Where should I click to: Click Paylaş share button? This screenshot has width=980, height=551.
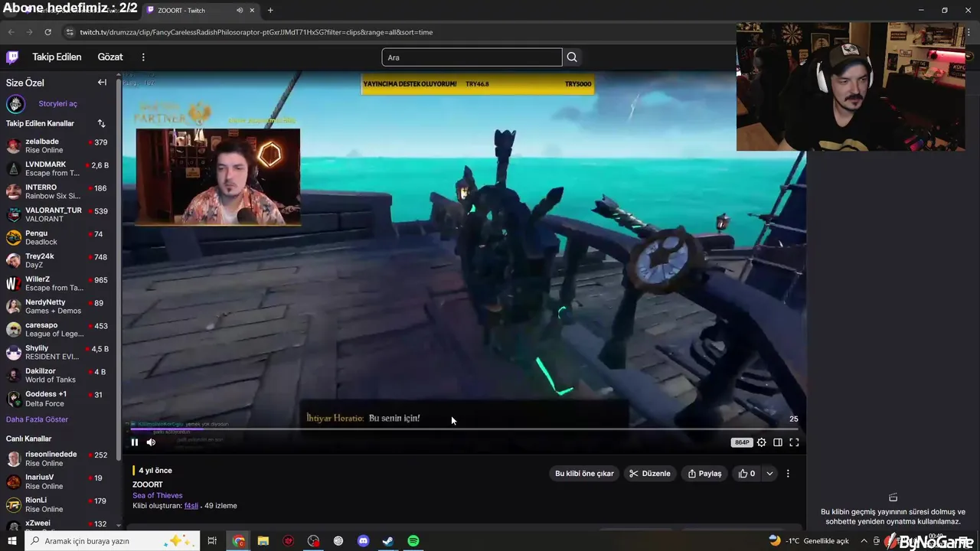tap(704, 474)
